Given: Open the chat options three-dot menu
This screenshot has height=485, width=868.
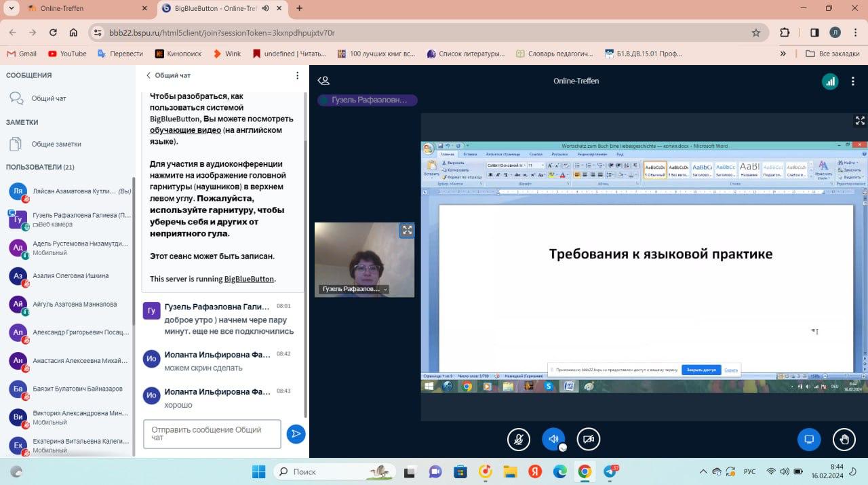Looking at the screenshot, I should [x=297, y=75].
